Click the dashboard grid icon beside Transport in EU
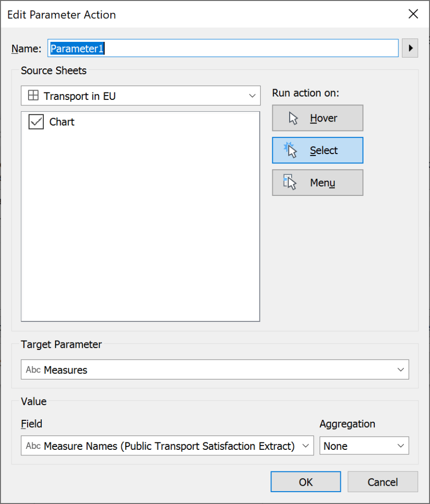This screenshot has height=504, width=430. tap(33, 95)
